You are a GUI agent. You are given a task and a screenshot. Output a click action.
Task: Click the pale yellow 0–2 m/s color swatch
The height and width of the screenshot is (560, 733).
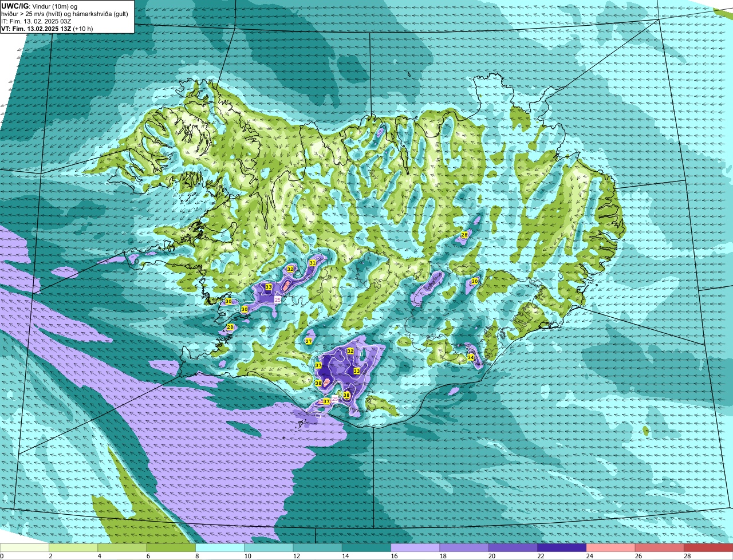coord(25,548)
